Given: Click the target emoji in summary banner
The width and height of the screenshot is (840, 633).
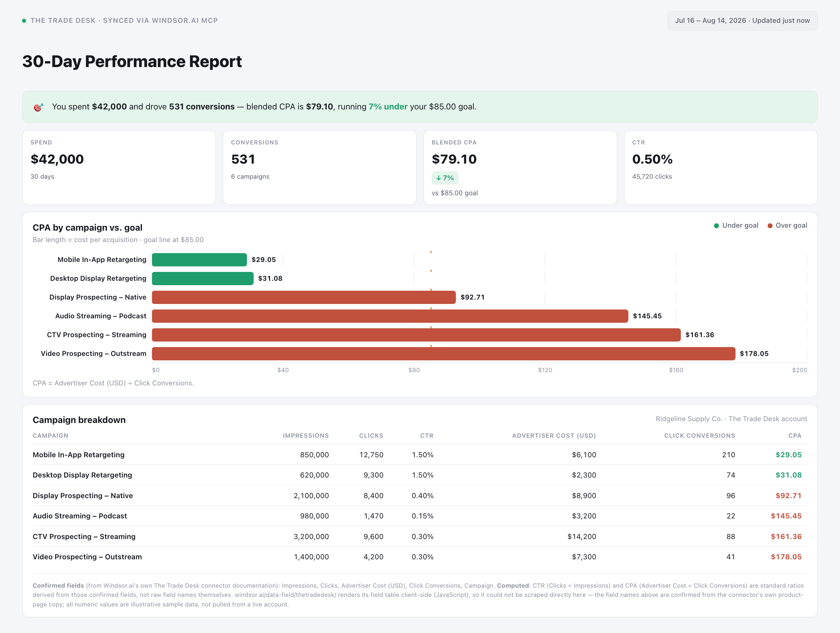Looking at the screenshot, I should [x=38, y=107].
